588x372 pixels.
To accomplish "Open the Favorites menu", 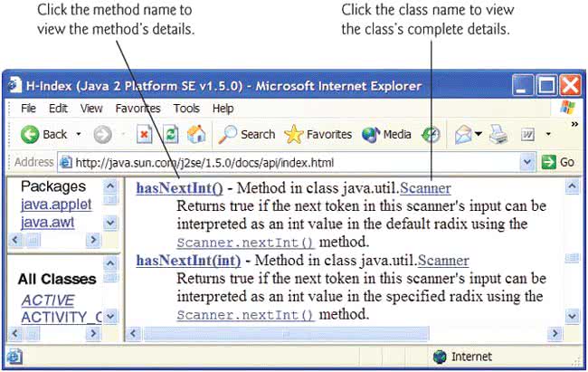I will [x=138, y=109].
